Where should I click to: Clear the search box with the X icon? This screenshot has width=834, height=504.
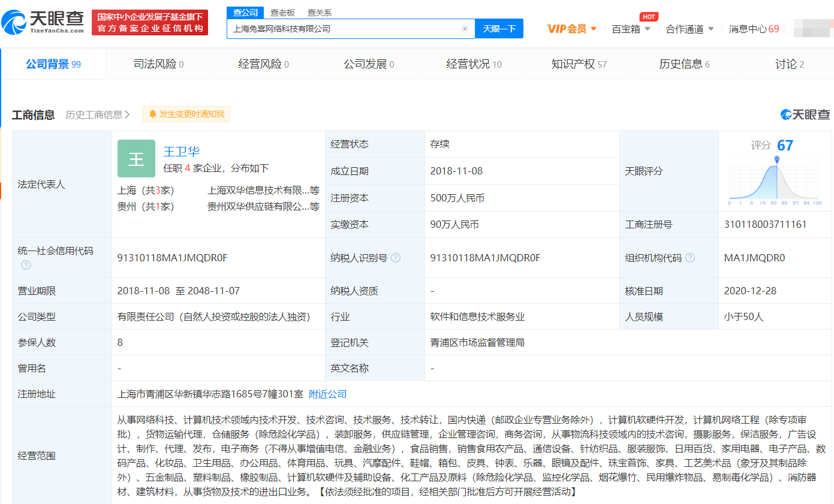point(465,29)
